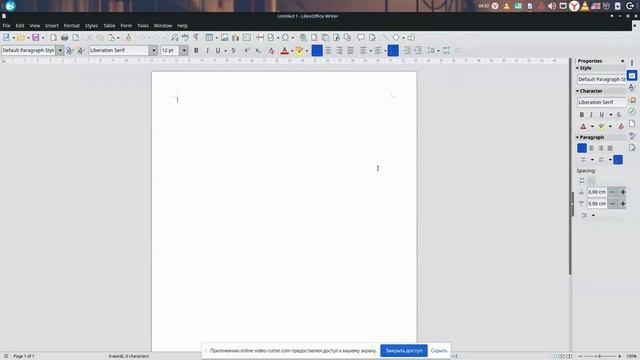Toggle formatting marks (pilcrow) icon
Screen dimensions: 640x360
click(x=196, y=38)
